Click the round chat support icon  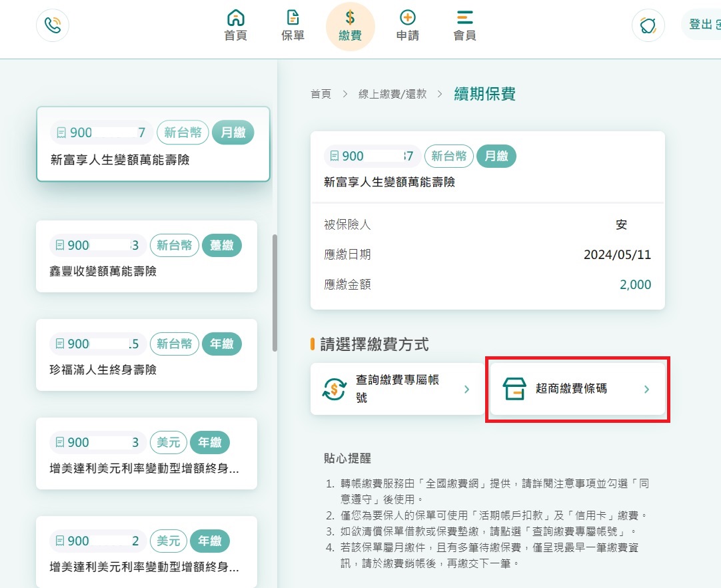(648, 25)
